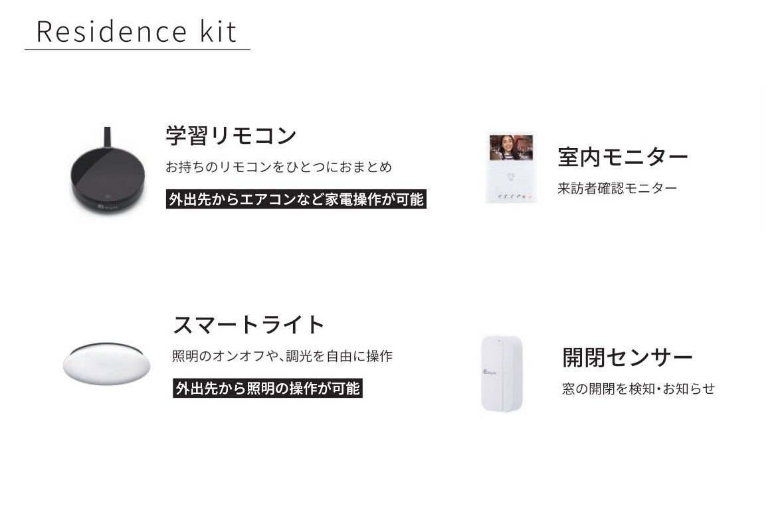The height and width of the screenshot is (532, 782).
Task: Click the indoor monitor device image
Action: 510,167
